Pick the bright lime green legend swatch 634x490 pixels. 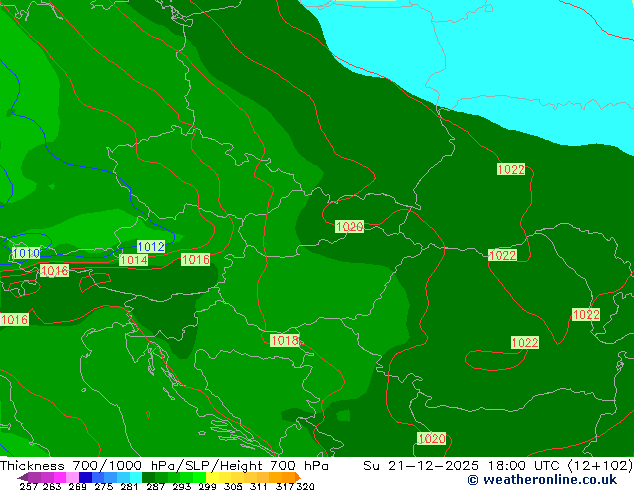[199, 477]
